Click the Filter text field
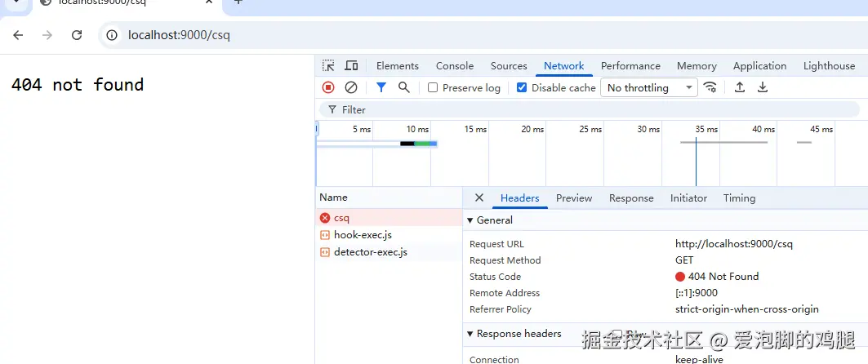The height and width of the screenshot is (364, 868). point(590,109)
